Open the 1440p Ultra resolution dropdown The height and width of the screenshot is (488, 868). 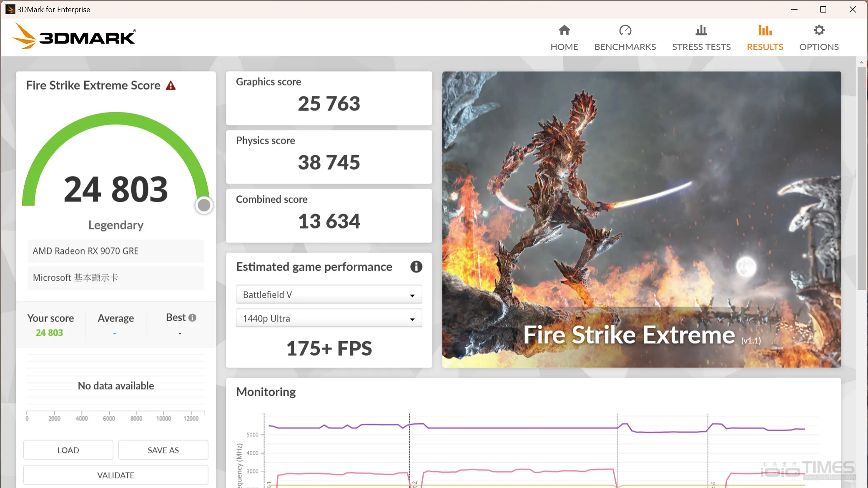(x=329, y=318)
